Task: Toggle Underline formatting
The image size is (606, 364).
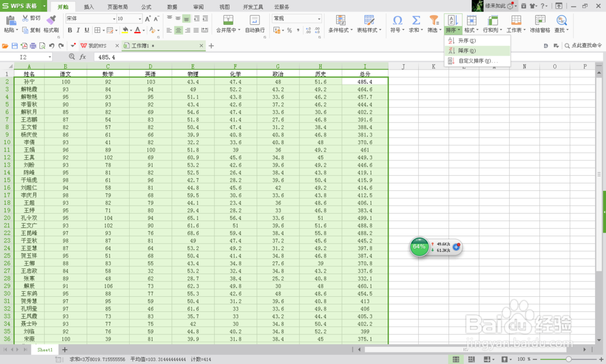Action: 87,30
